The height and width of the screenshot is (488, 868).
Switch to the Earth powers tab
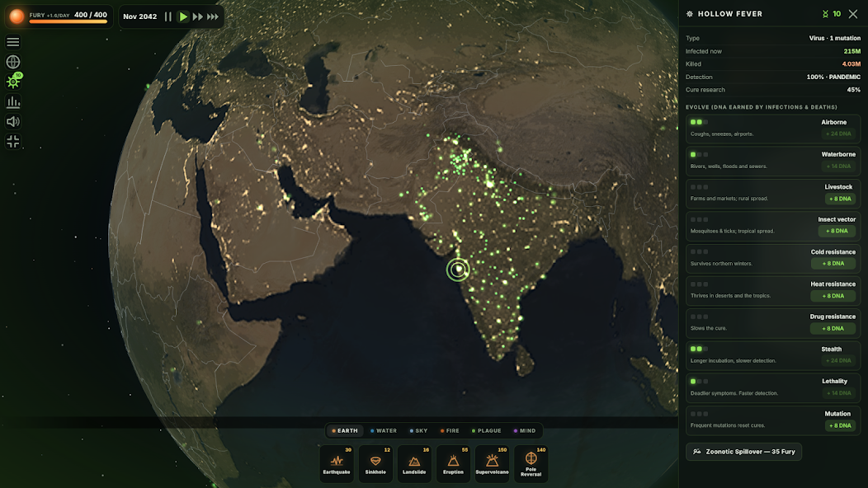pos(345,430)
